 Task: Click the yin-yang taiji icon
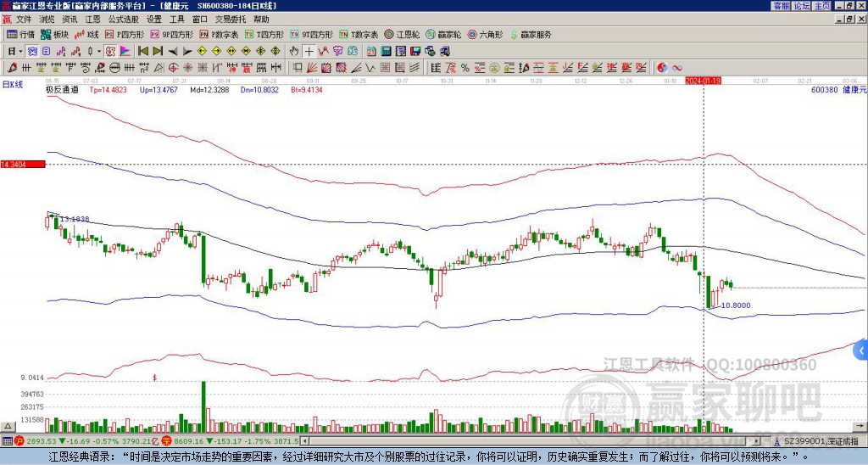pos(662,68)
